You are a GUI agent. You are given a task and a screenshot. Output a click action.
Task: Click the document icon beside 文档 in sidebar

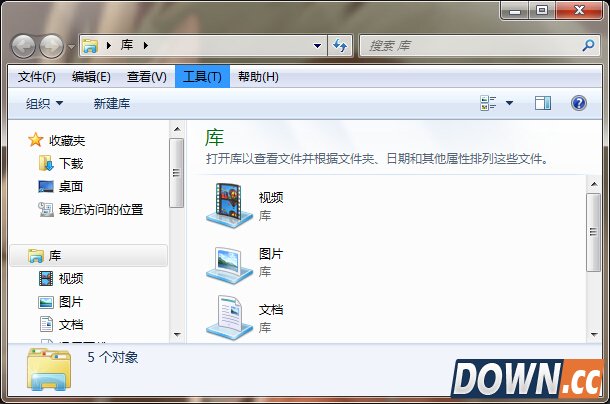pyautogui.click(x=46, y=324)
